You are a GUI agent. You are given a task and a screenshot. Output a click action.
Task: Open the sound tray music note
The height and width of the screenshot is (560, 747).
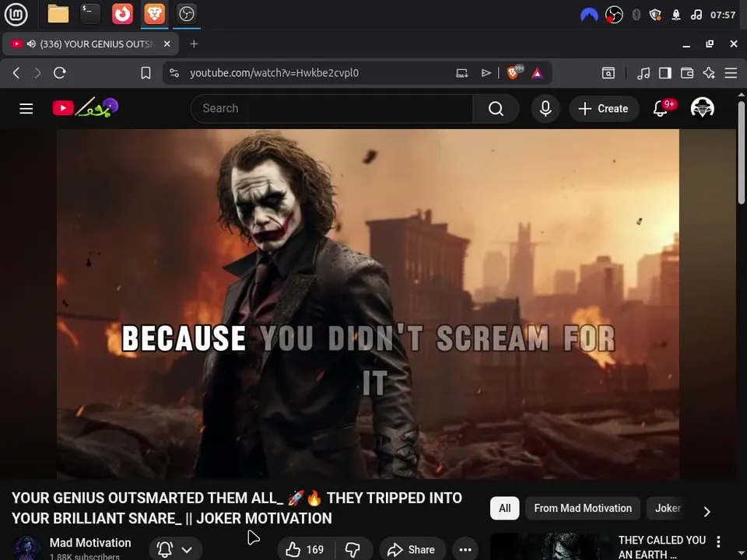[696, 15]
